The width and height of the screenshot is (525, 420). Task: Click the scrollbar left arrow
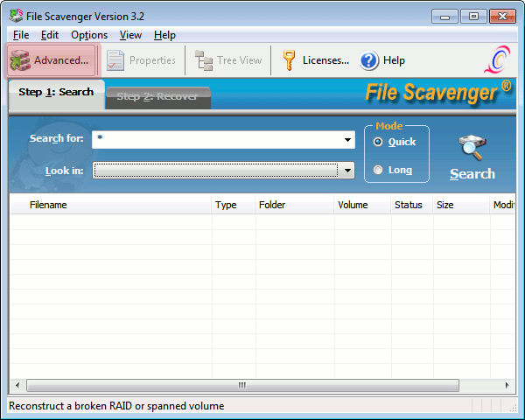tap(17, 386)
